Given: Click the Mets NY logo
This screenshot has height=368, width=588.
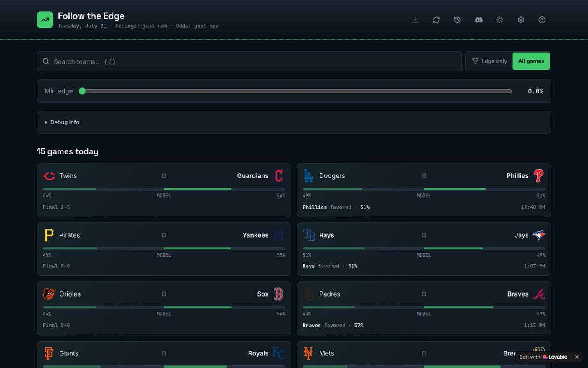Looking at the screenshot, I should coord(309,353).
